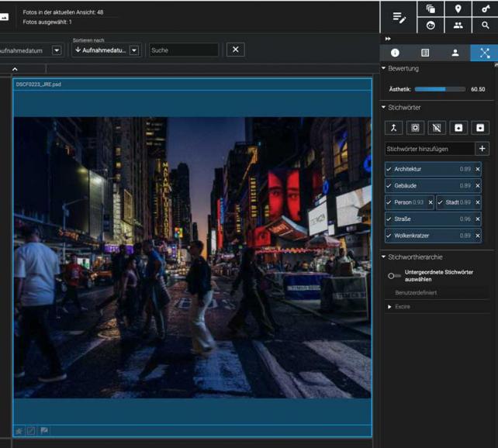Deselect all keywords icon
Screen dimensions: 498x448
pos(437,128)
